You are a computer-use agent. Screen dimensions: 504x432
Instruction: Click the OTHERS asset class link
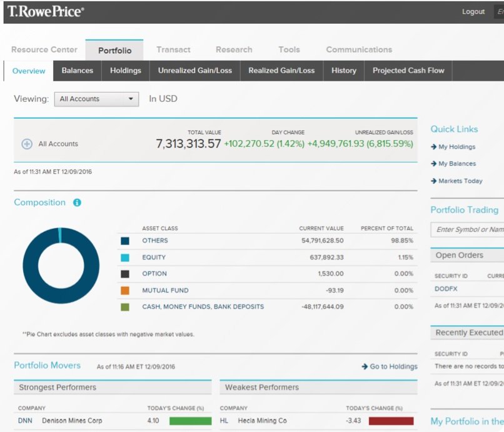(x=155, y=241)
